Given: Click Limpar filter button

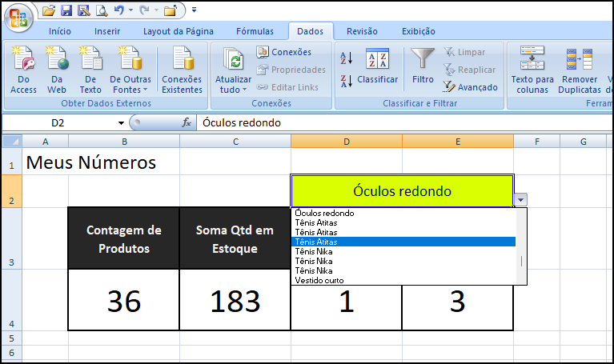Looking at the screenshot, I should click(x=464, y=52).
